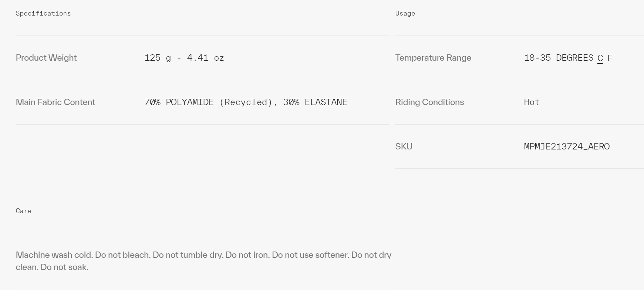The image size is (644, 290).
Task: Click the SKU code MPMJE213724_AERO
Action: click(x=567, y=146)
